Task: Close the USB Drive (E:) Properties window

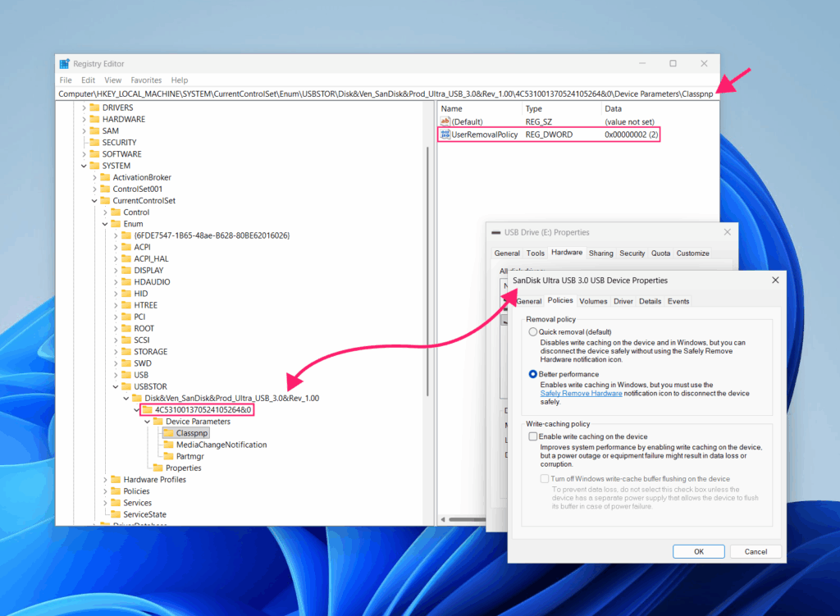Action: (727, 232)
